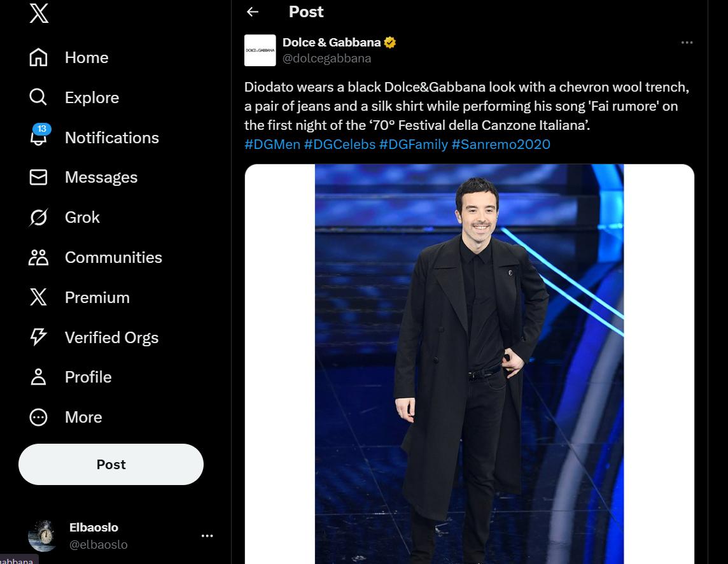
Task: Open Notifications bell with 13 badge
Action: 39,137
